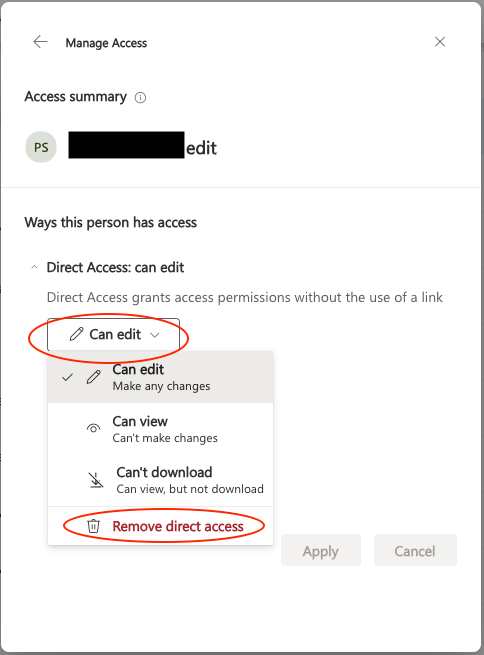The height and width of the screenshot is (655, 484).
Task: Close the Manage Access panel
Action: [x=440, y=42]
